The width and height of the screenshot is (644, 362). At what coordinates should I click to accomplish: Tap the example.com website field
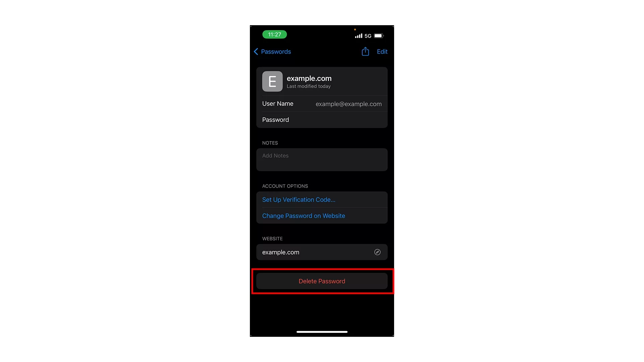click(x=322, y=252)
